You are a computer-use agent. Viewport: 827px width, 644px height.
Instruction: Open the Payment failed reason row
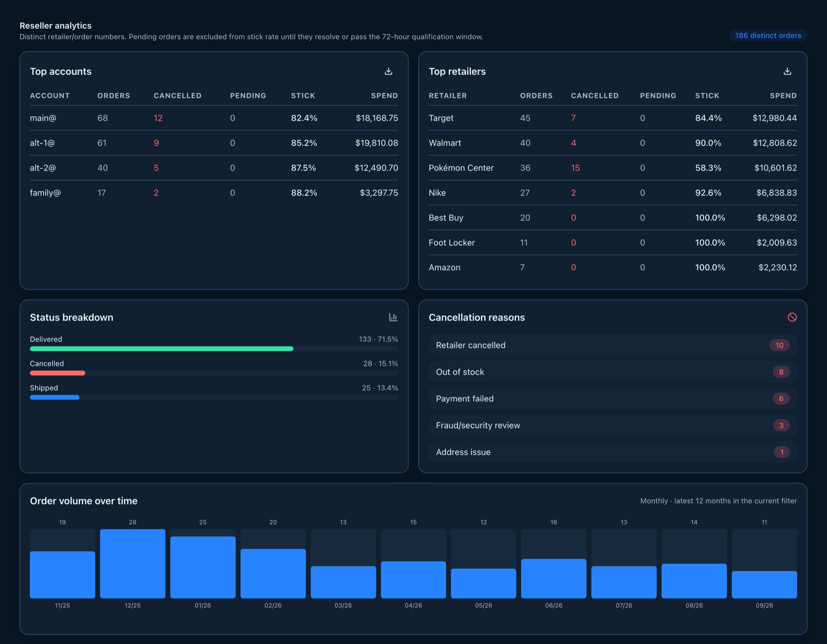[x=613, y=399]
